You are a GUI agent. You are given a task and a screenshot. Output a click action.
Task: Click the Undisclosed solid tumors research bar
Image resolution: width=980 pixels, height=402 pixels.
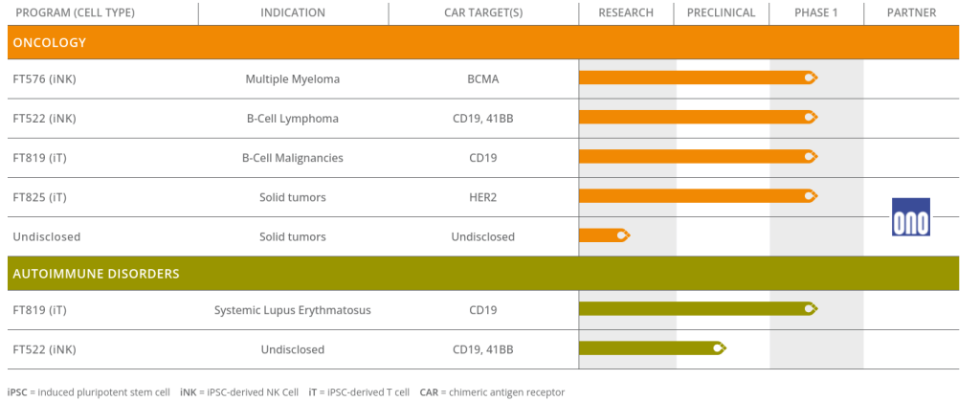(601, 235)
